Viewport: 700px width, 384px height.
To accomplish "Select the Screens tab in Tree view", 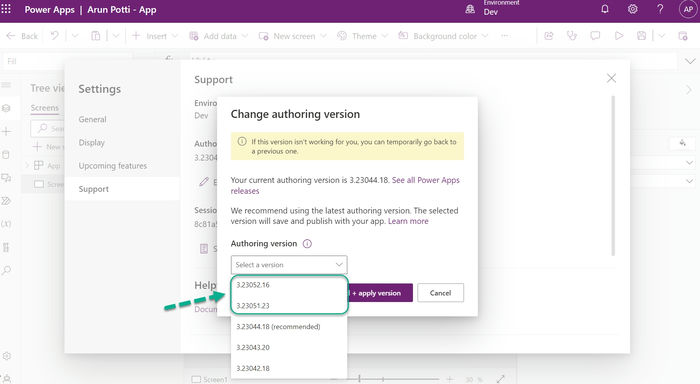I will click(45, 108).
